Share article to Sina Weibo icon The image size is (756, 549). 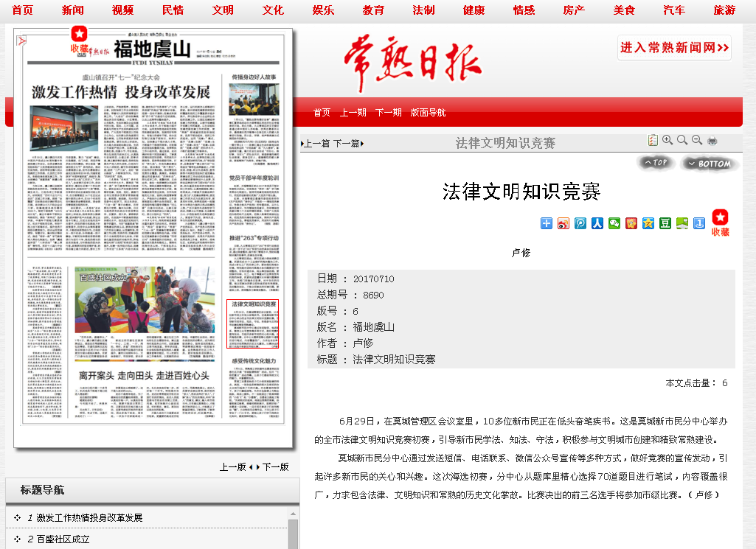[x=563, y=223]
